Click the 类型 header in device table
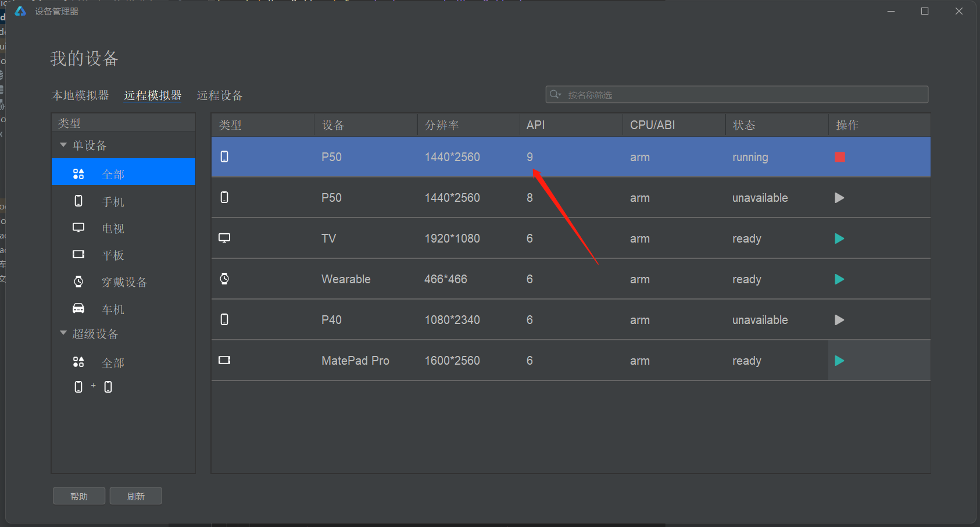This screenshot has height=527, width=980. pos(263,125)
